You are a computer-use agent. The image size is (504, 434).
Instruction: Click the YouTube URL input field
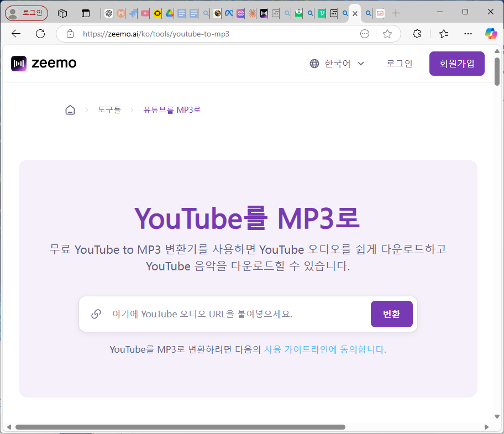238,314
